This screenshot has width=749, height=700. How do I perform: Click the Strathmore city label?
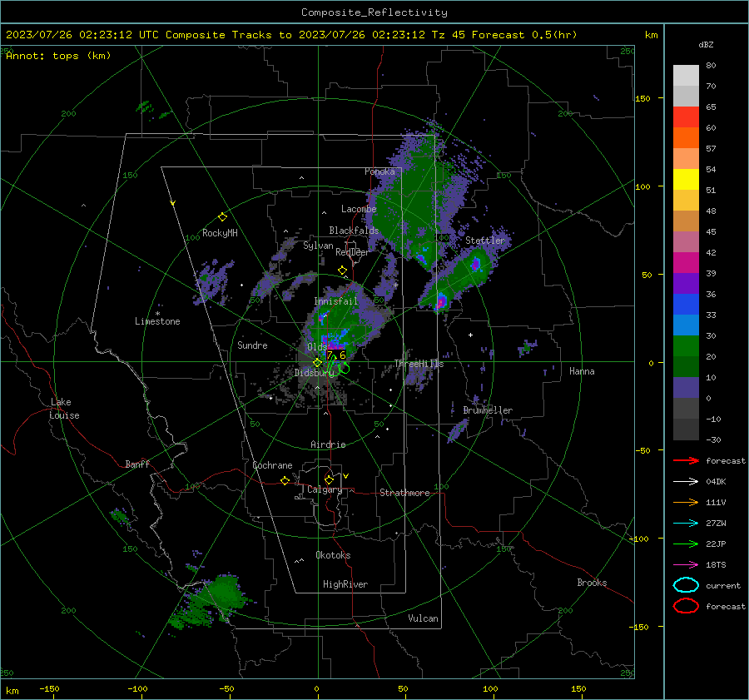point(404,493)
